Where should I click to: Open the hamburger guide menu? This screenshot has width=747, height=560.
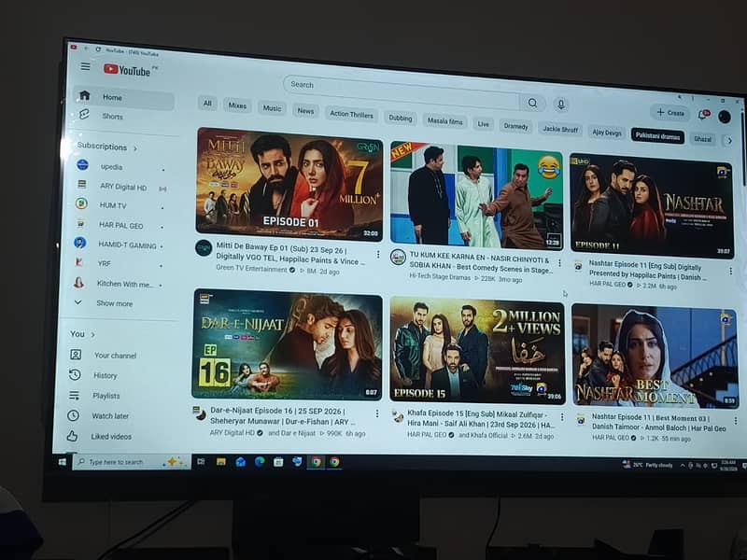[x=85, y=66]
